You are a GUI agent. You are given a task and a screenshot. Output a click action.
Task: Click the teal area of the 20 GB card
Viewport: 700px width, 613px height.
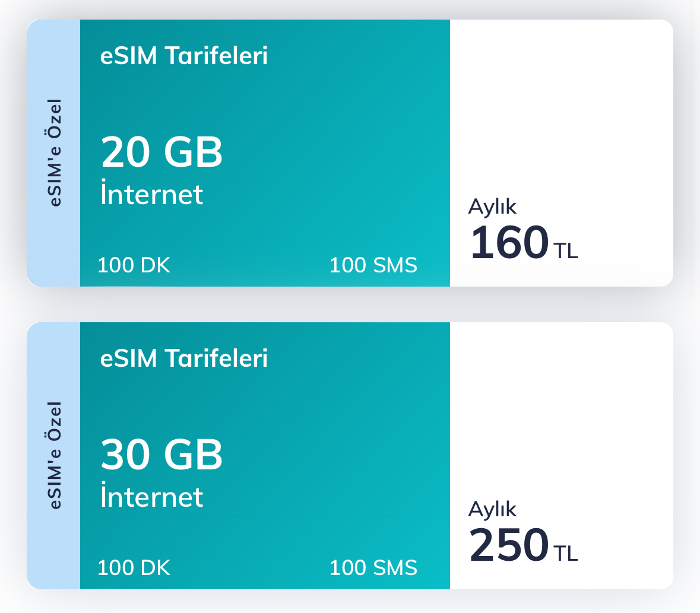click(x=265, y=153)
